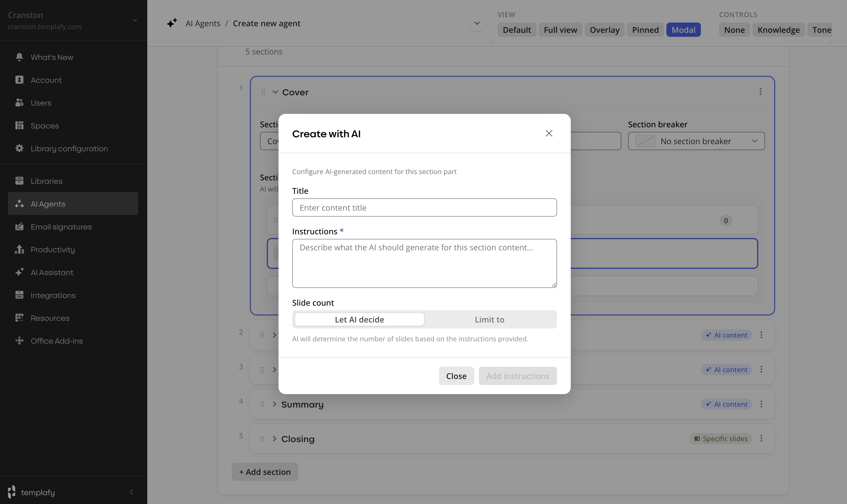Open the Productivity sidebar icon
Screen dimensions: 847x504
19,249
